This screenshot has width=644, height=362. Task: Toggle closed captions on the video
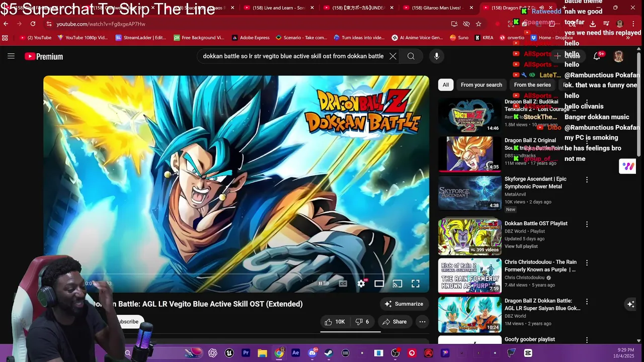tap(343, 284)
